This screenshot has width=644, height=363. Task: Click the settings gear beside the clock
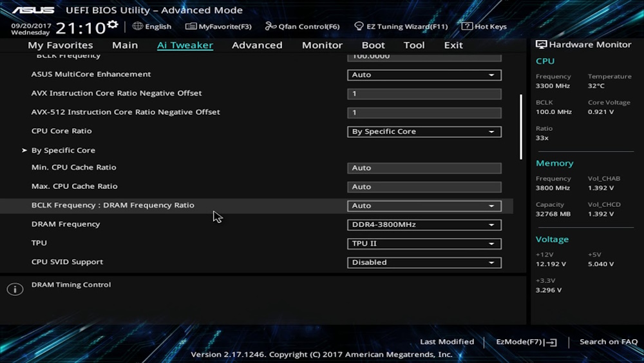tap(113, 25)
